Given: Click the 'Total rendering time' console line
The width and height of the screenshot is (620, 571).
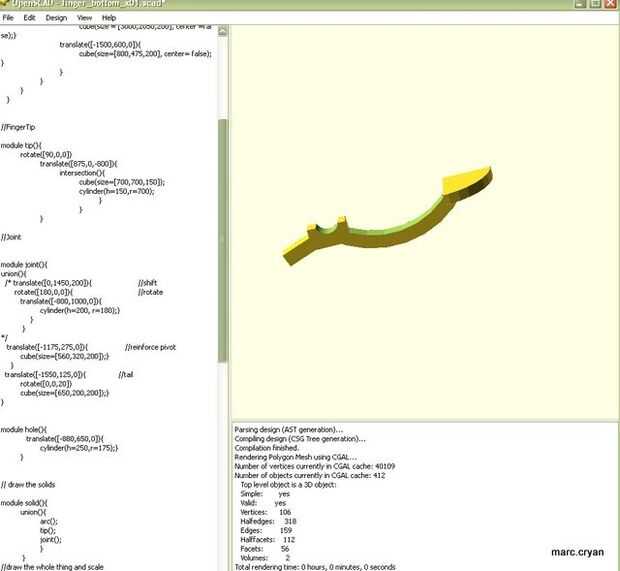Looking at the screenshot, I should coord(315,567).
